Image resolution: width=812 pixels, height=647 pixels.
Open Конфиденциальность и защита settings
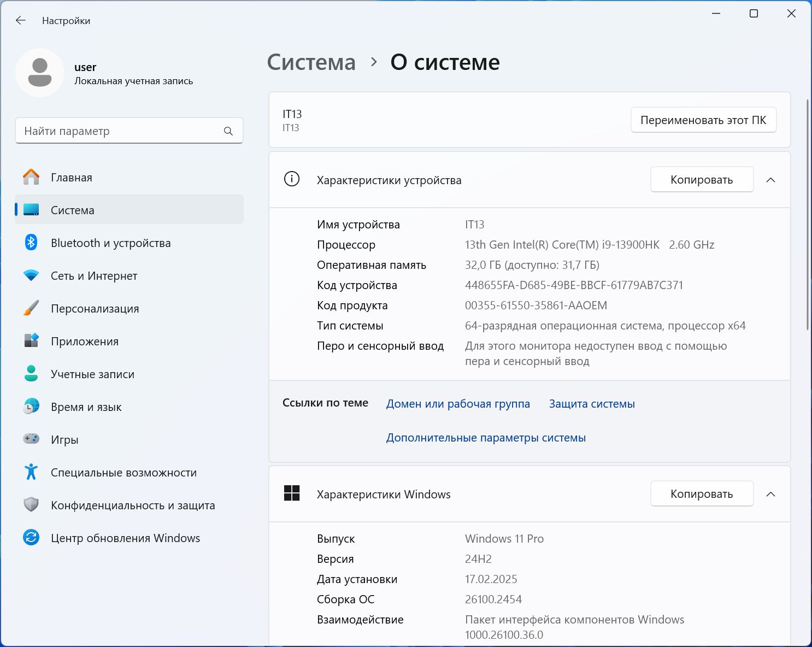(129, 505)
